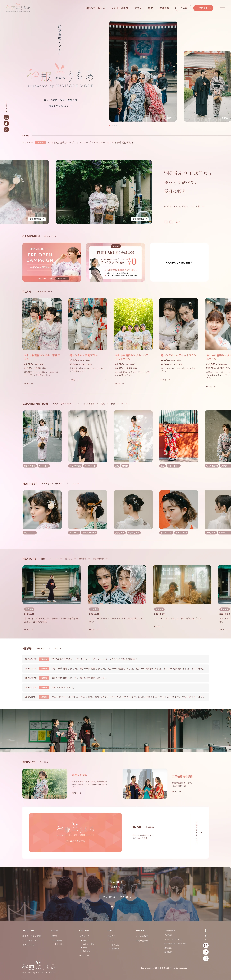Open second news row dated 2024.02.10

(116, 678)
